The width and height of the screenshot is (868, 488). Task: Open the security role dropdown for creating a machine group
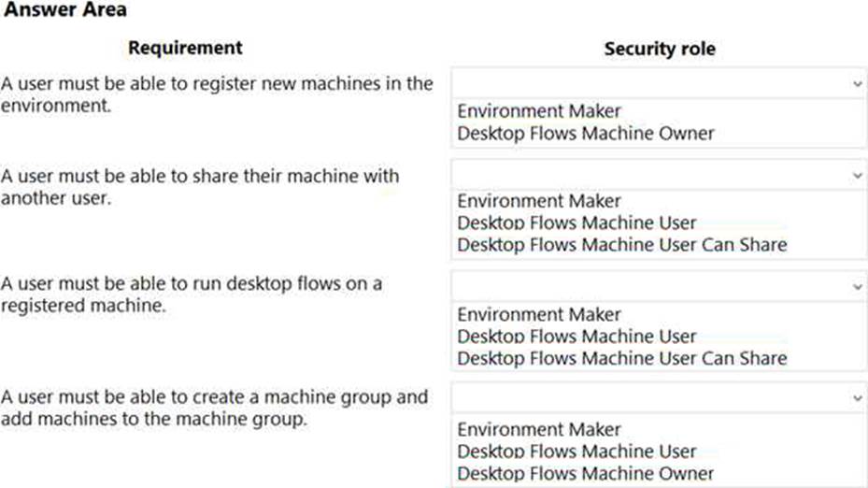tap(654, 397)
